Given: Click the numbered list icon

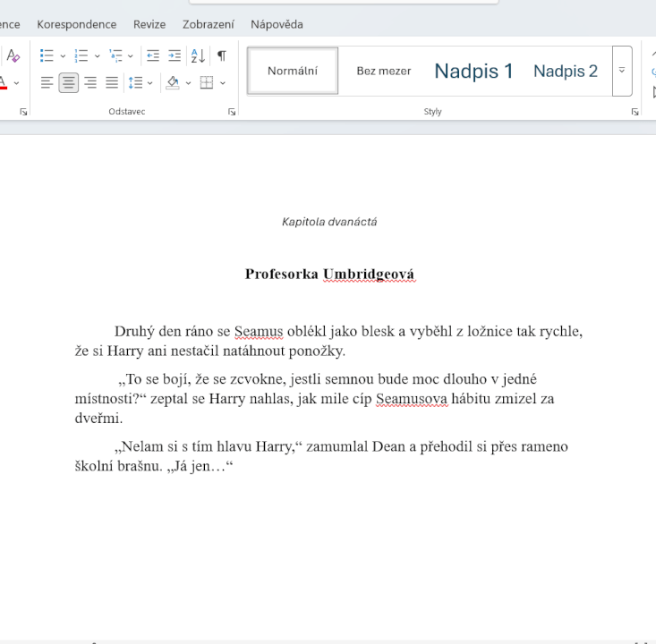Looking at the screenshot, I should coord(81,55).
